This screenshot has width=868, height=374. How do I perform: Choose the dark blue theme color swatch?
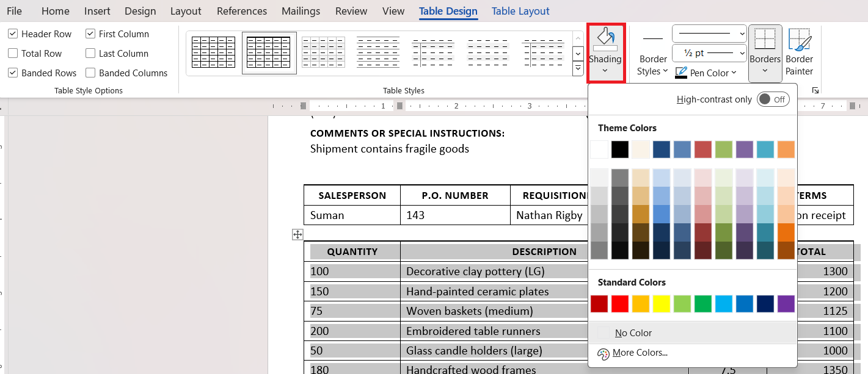(662, 149)
